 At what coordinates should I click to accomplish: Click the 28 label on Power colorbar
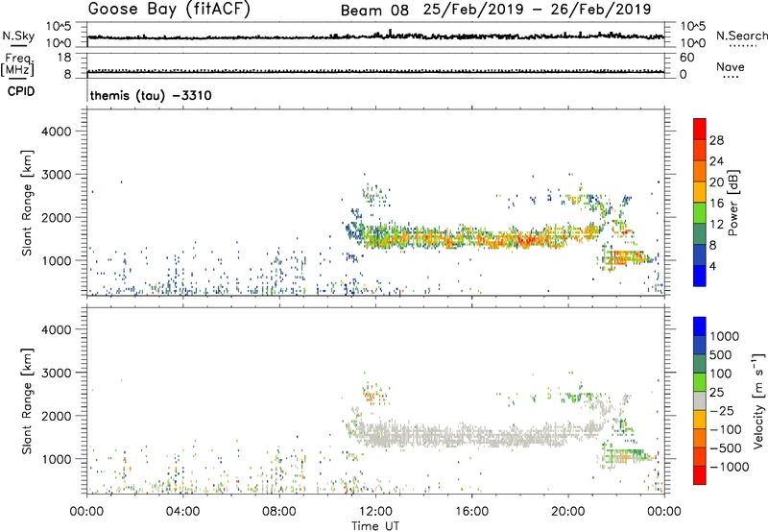coord(716,140)
